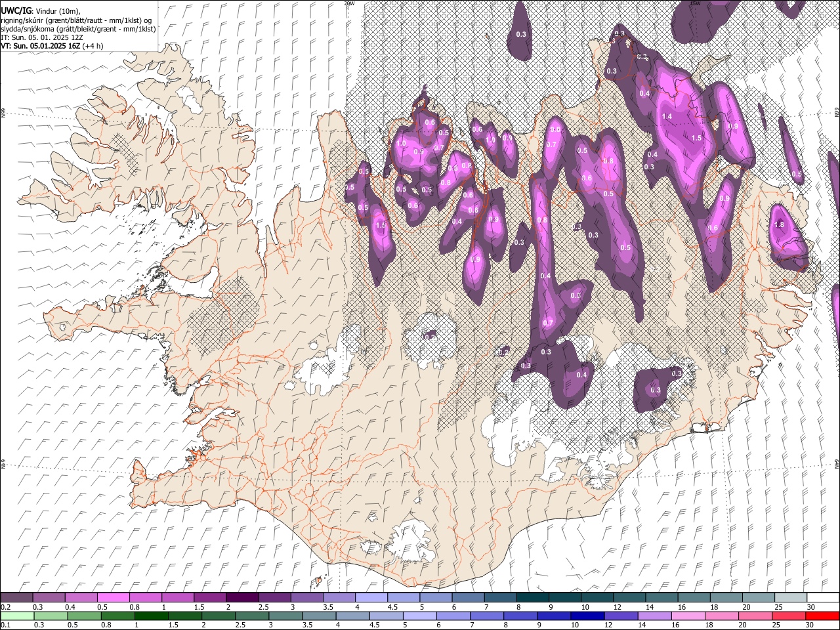This screenshot has width=840, height=630.
Task: Click the 64N latitude label on the right edge
Action: click(x=837, y=464)
